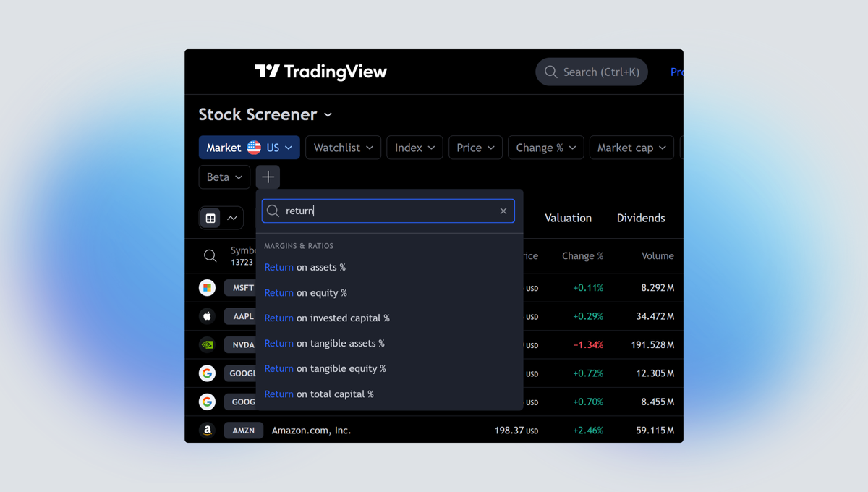Click the Apple logo icon
868x492 pixels.
pos(207,316)
